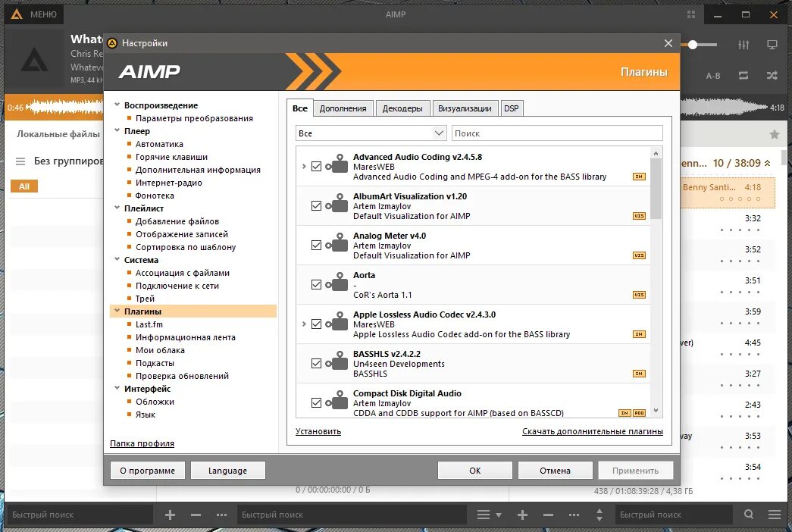The image size is (792, 532).
Task: Click the sorting up-down arrows icon
Action: coord(599,515)
